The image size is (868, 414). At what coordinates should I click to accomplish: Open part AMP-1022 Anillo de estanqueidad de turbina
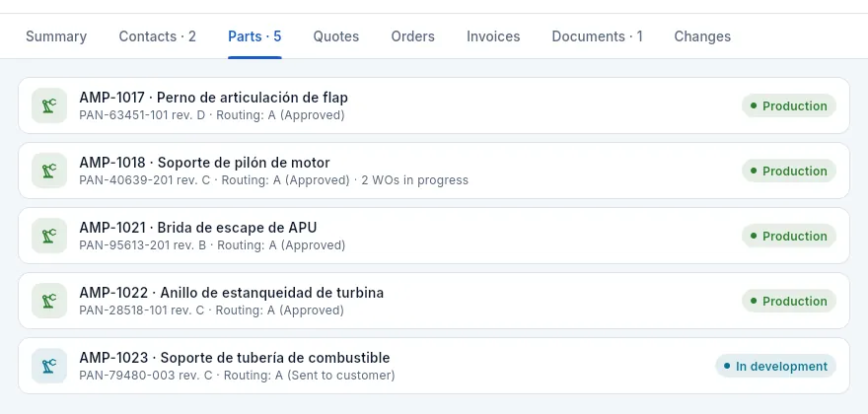click(434, 301)
